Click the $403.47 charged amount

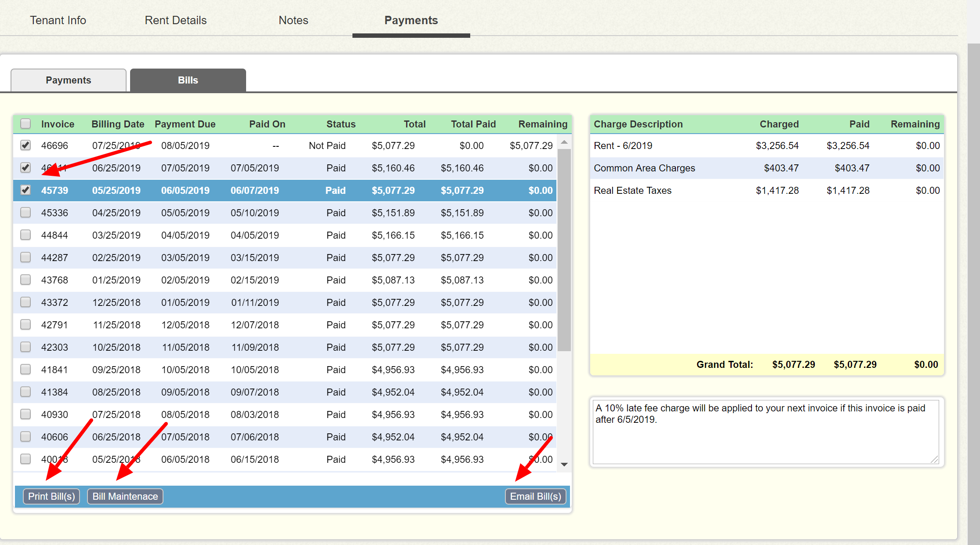[781, 168]
